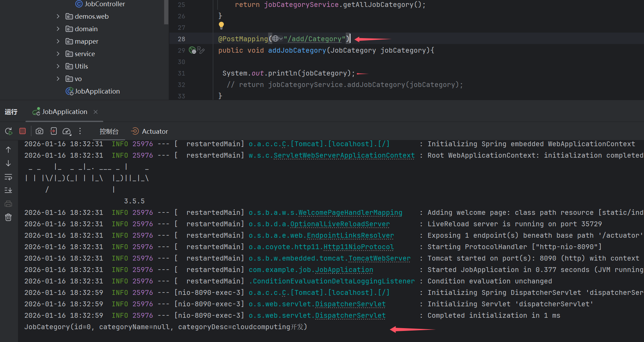
Task: Click the JobCategory(id=0, categoryName=null output line
Action: coord(166,327)
